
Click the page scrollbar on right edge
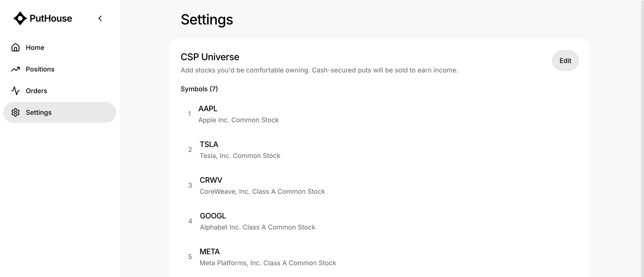[642, 138]
